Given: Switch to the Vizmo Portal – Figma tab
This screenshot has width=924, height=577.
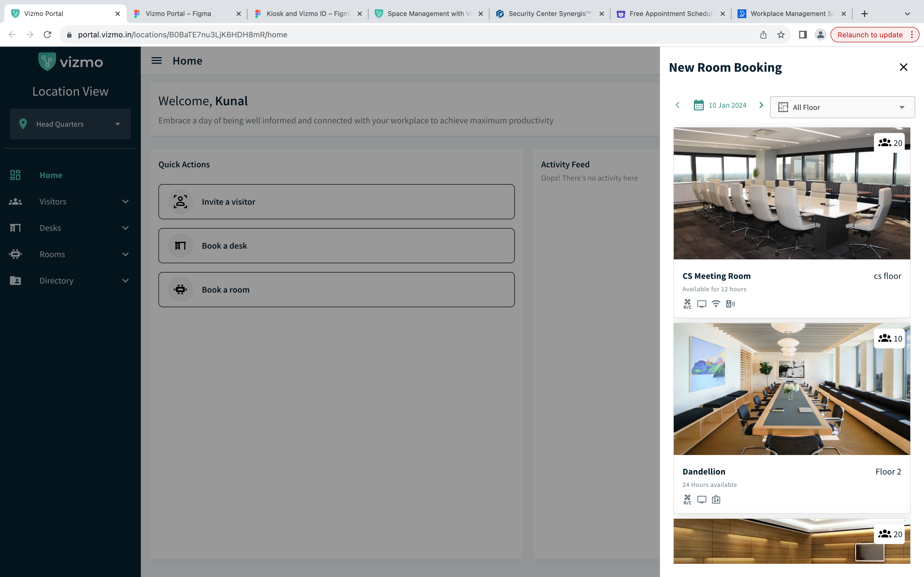Looking at the screenshot, I should pyautogui.click(x=178, y=14).
